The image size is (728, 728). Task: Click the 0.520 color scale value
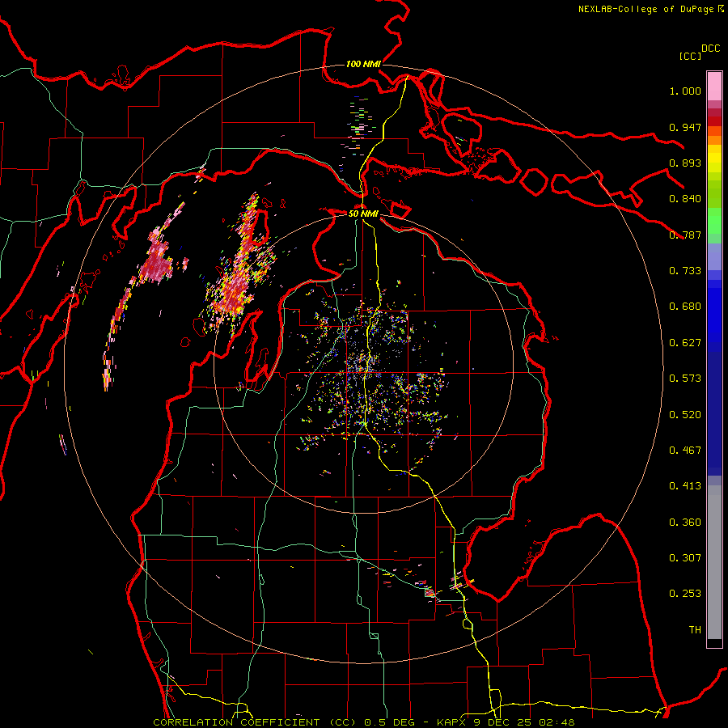point(685,415)
